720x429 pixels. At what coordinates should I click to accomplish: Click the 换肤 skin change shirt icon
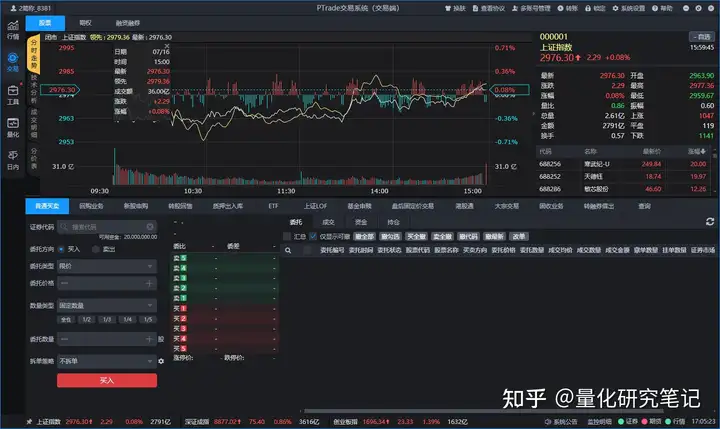[448, 8]
